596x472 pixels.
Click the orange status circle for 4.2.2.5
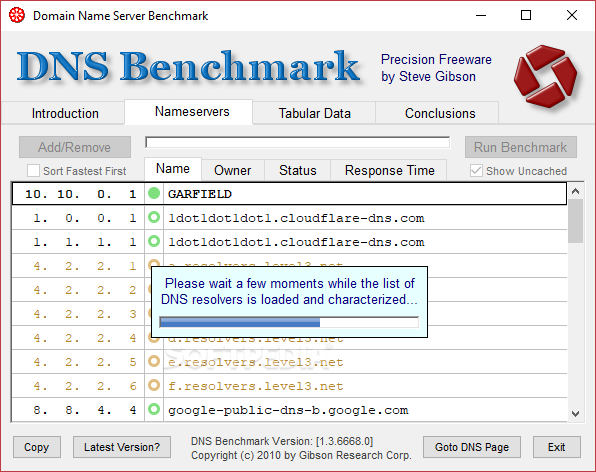pos(154,361)
